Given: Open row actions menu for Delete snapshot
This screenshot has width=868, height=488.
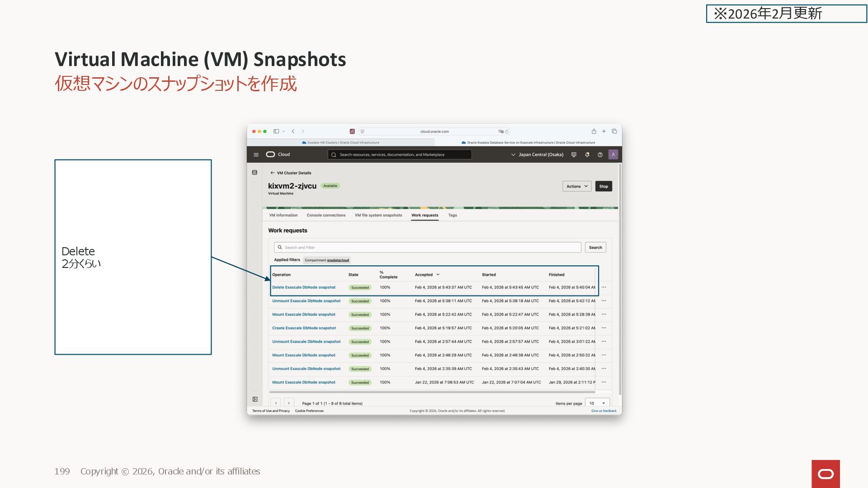Looking at the screenshot, I should pyautogui.click(x=604, y=287).
